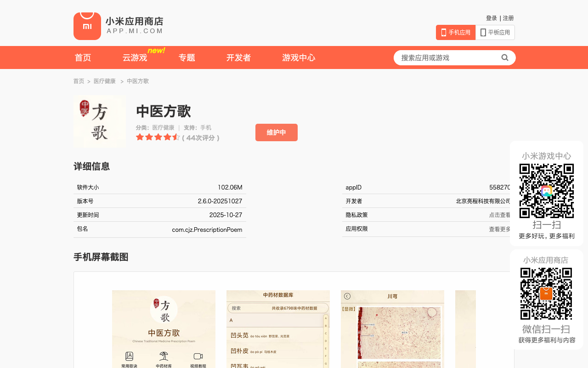
Task: Click the package name com.cjz.PrescriptionPoem
Action: pyautogui.click(x=207, y=230)
